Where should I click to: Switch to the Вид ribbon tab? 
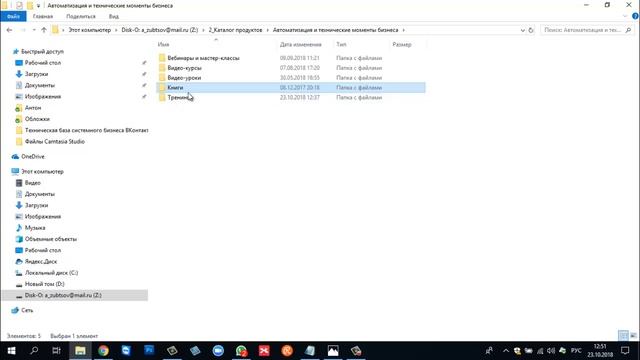(x=113, y=16)
